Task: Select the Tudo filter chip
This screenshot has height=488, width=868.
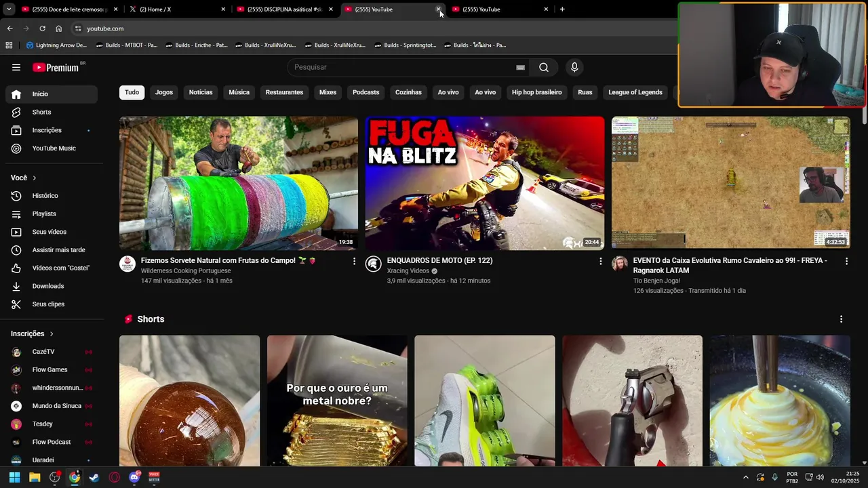Action: tap(132, 92)
